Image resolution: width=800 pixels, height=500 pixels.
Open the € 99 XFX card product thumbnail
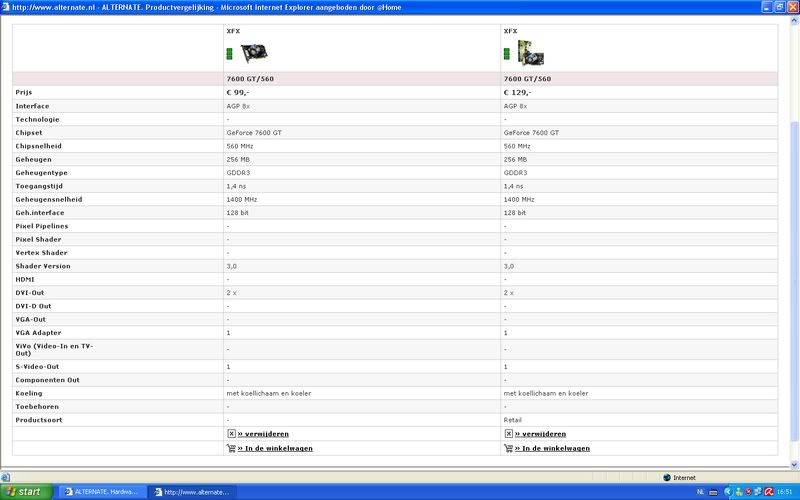254,53
